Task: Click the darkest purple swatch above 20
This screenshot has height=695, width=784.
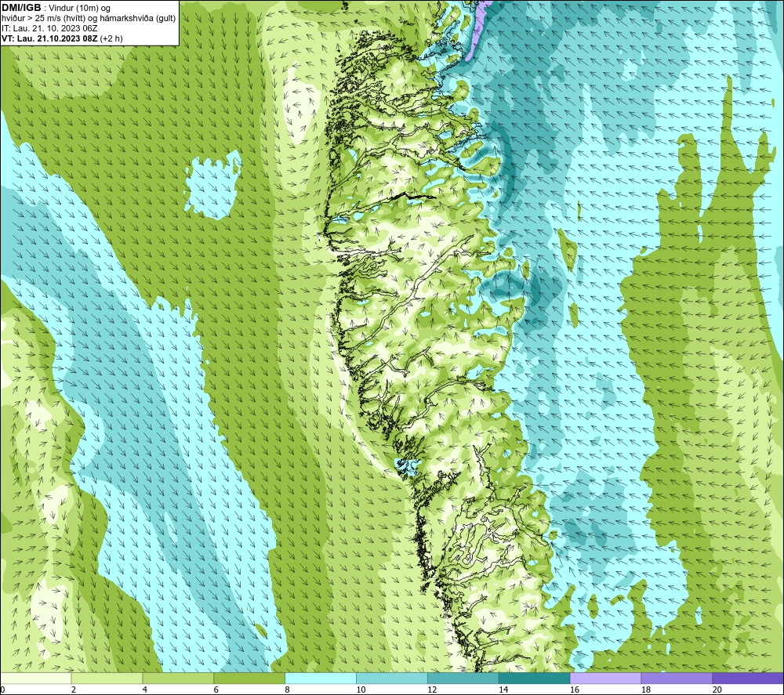Action: [x=748, y=678]
